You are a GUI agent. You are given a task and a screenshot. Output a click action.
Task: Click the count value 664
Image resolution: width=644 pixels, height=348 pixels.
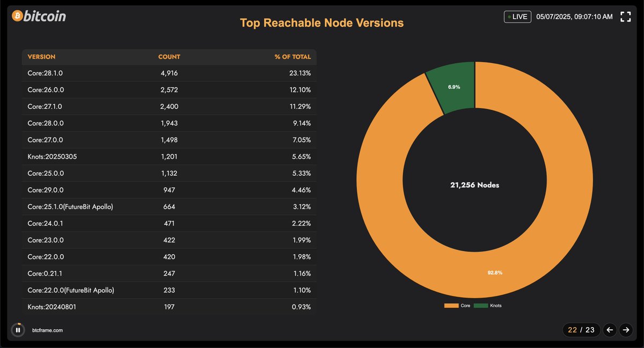point(169,207)
